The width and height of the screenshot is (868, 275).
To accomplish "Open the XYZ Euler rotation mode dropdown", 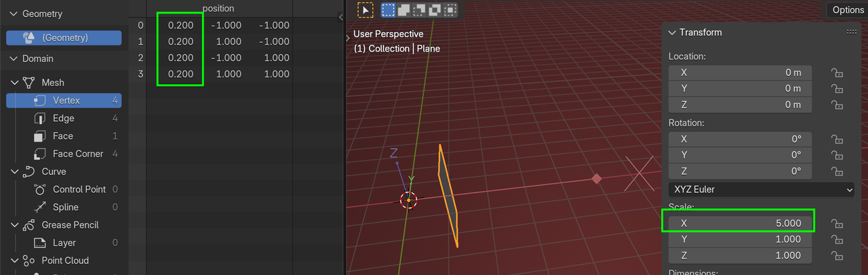I will click(762, 190).
